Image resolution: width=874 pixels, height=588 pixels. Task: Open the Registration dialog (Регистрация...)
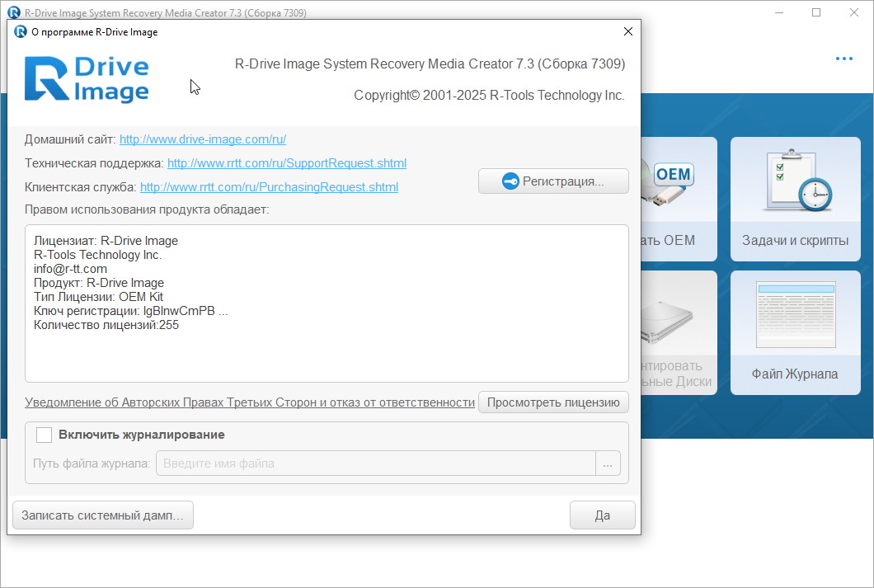point(553,181)
